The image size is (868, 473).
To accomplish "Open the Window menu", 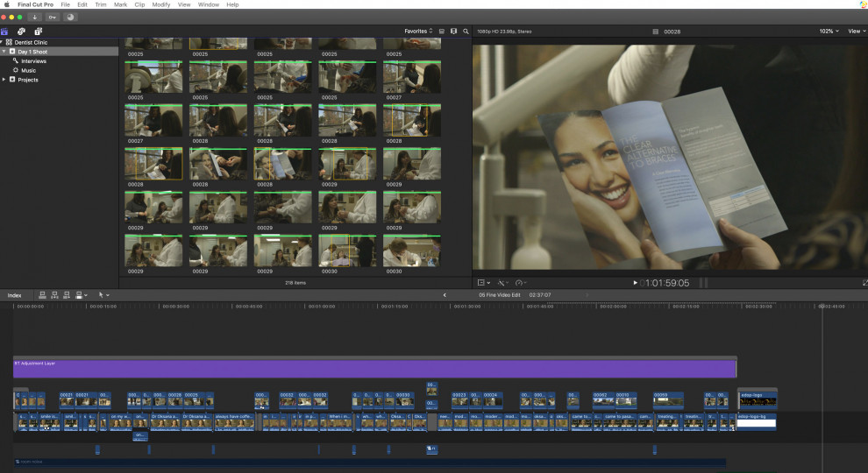I will (209, 4).
